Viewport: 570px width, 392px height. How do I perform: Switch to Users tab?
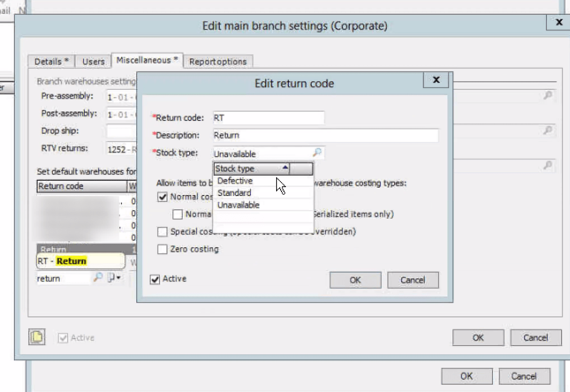point(93,61)
